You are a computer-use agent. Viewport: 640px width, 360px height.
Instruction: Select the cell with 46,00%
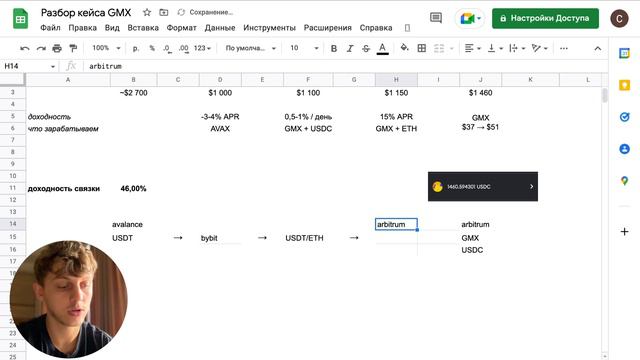click(x=133, y=189)
